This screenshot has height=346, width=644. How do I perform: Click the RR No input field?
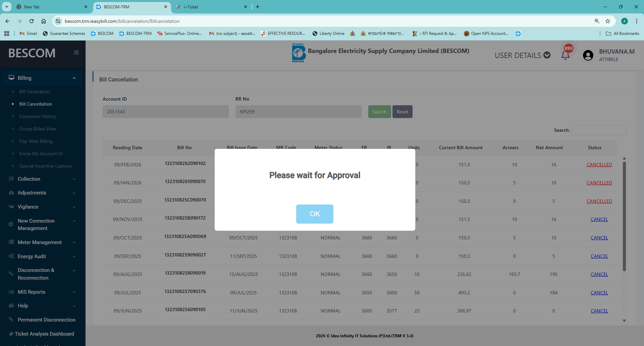299,112
